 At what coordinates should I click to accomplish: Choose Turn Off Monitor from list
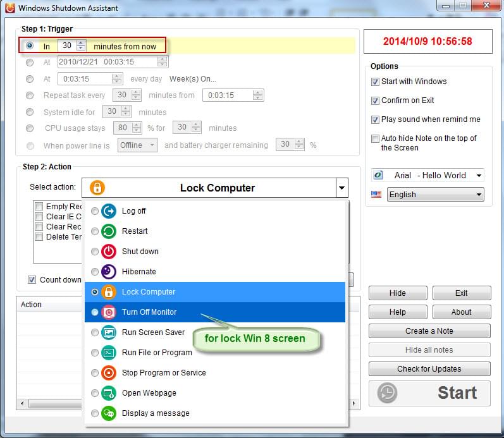click(149, 312)
